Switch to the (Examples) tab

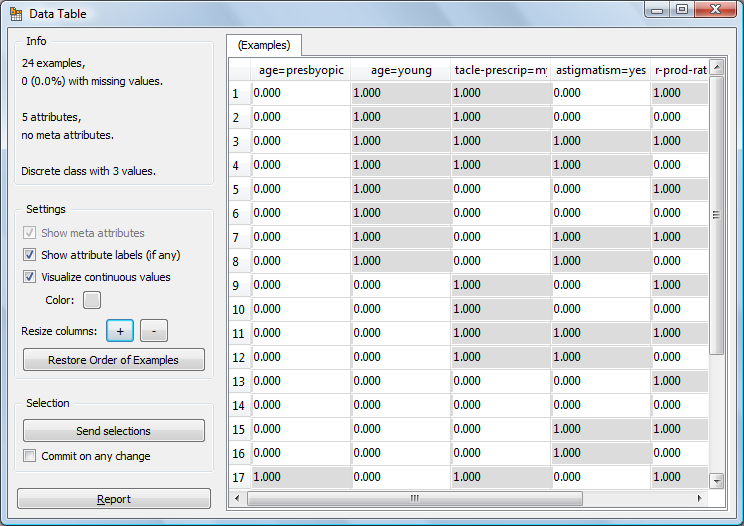[264, 45]
